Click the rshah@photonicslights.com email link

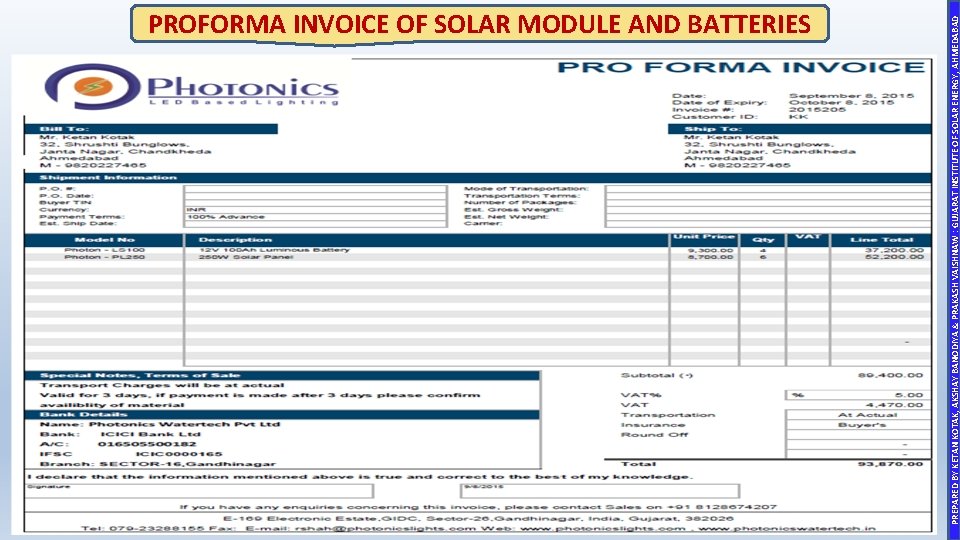(385, 528)
